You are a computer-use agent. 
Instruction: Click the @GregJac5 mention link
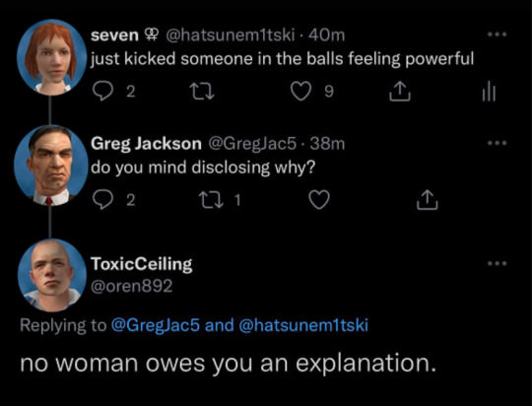pos(156,325)
